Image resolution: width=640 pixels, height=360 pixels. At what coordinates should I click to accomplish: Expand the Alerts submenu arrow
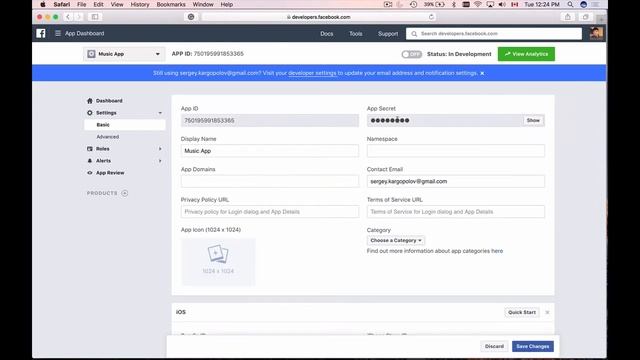tap(160, 161)
